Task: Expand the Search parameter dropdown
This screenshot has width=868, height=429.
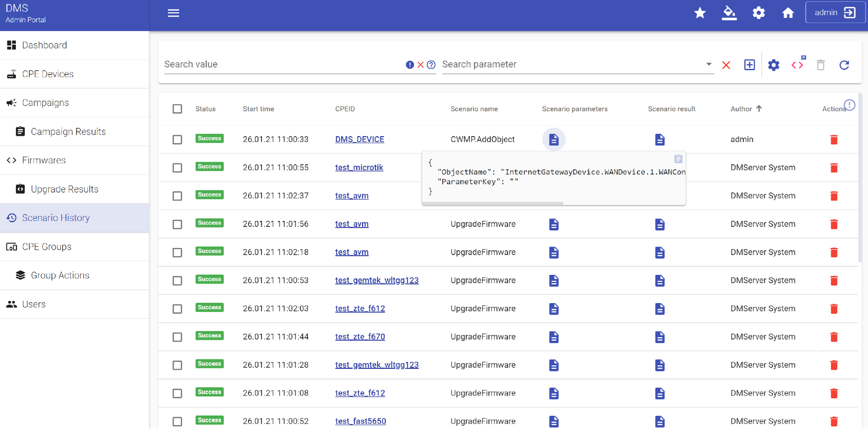Action: 709,64
